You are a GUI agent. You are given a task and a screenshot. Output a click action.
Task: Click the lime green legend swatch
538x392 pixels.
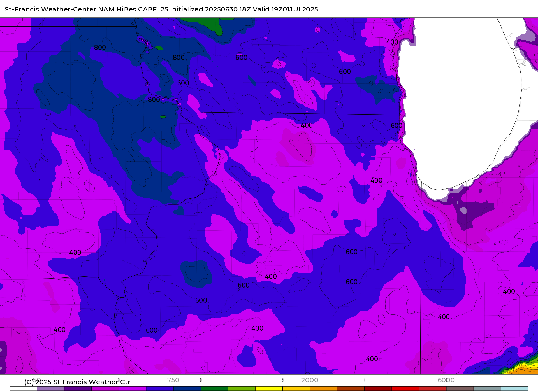[242, 389]
